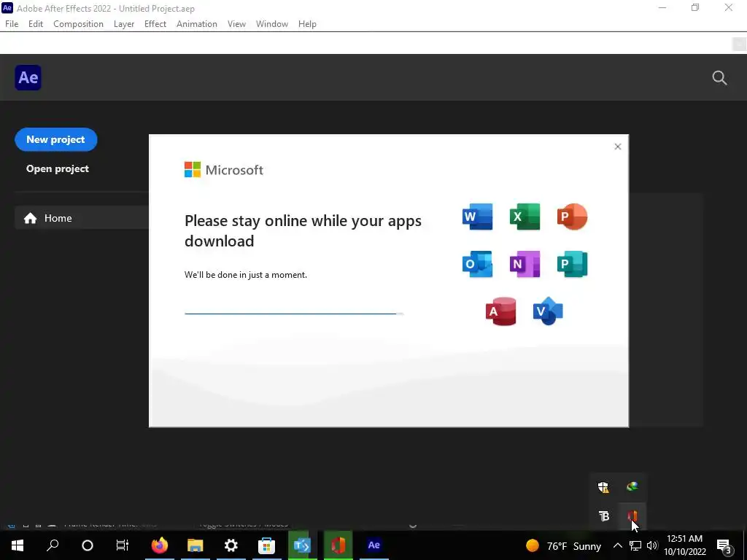The image size is (747, 560).
Task: Open taskbar search
Action: 53,545
